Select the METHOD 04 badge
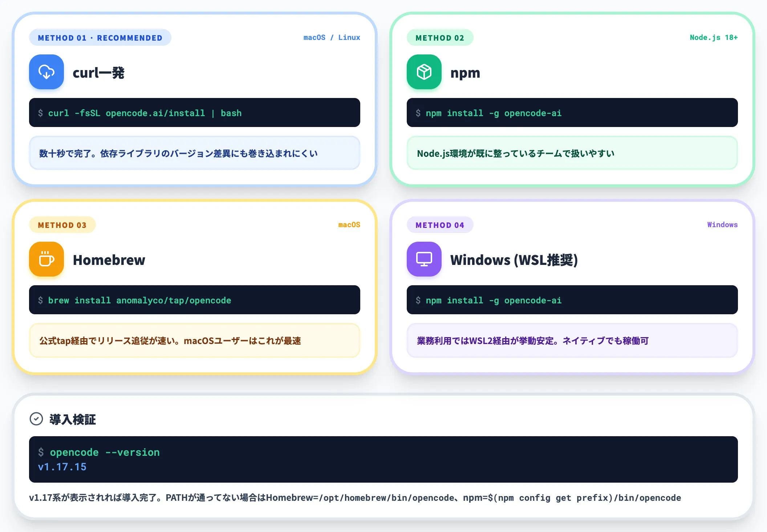The height and width of the screenshot is (532, 767). coord(440,225)
